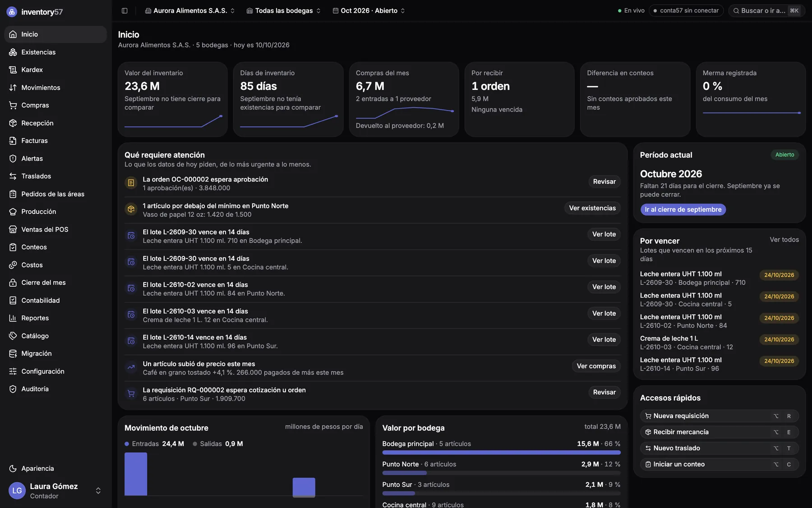
Task: Click Iniciar un conteo quick access
Action: (719, 464)
